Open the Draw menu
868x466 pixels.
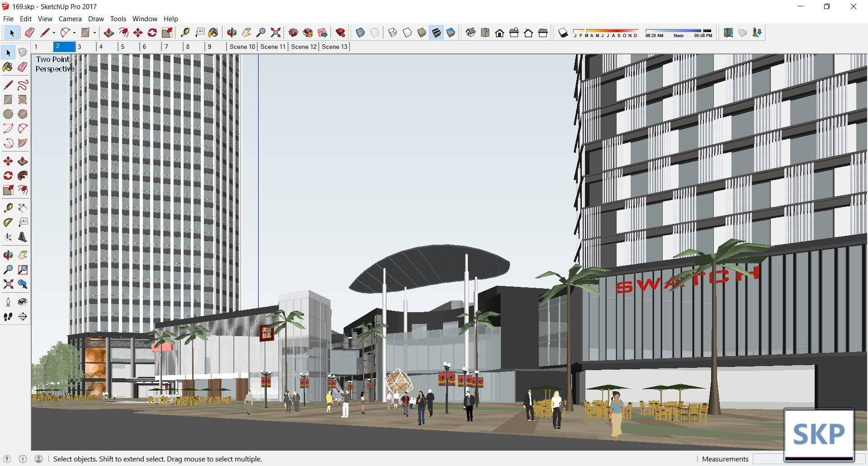[96, 19]
